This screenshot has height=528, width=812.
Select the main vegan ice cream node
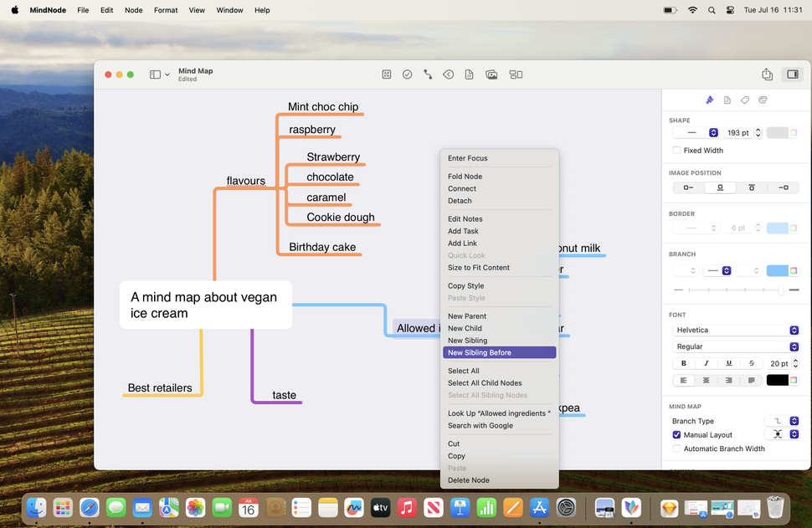[x=206, y=305]
